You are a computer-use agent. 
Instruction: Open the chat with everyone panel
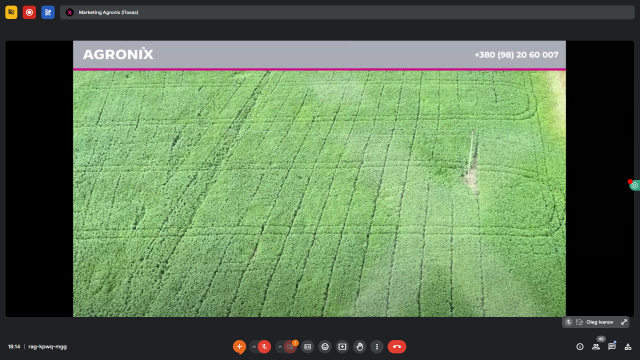point(611,347)
